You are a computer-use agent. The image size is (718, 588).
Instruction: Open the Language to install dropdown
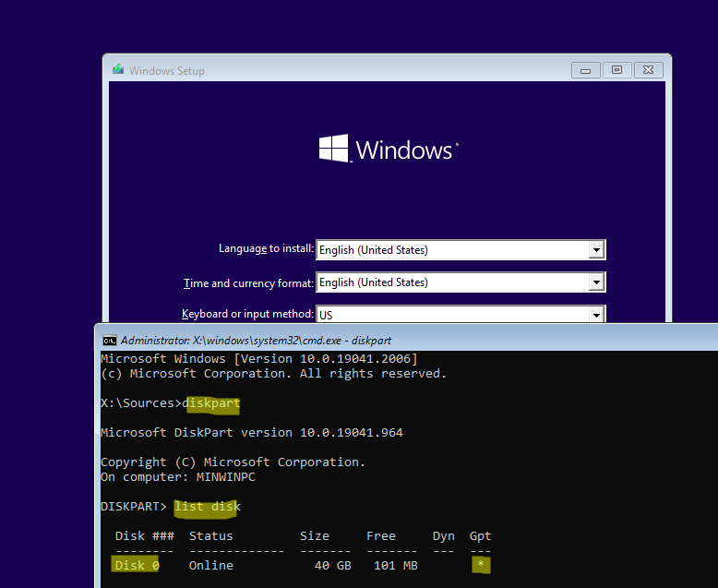coord(461,250)
